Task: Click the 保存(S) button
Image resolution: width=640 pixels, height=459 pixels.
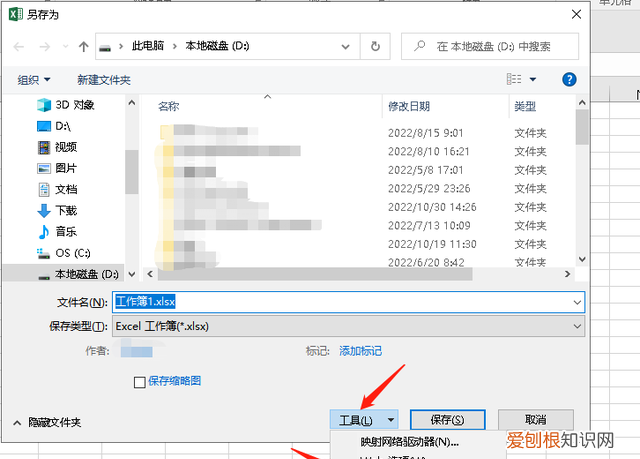Action: [x=448, y=420]
